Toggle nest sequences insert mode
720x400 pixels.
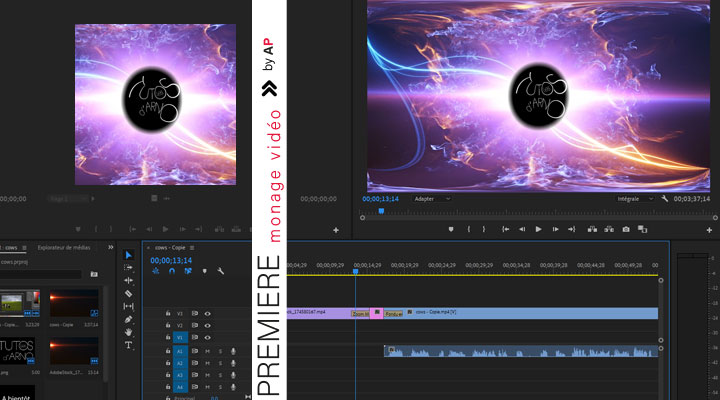[x=156, y=271]
